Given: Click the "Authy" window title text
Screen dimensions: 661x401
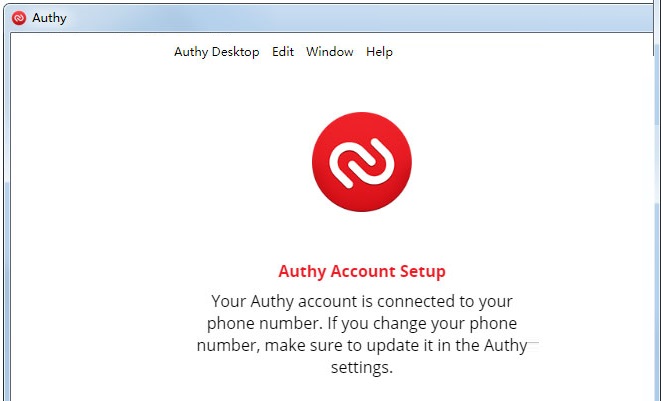Looking at the screenshot, I should (x=49, y=18).
